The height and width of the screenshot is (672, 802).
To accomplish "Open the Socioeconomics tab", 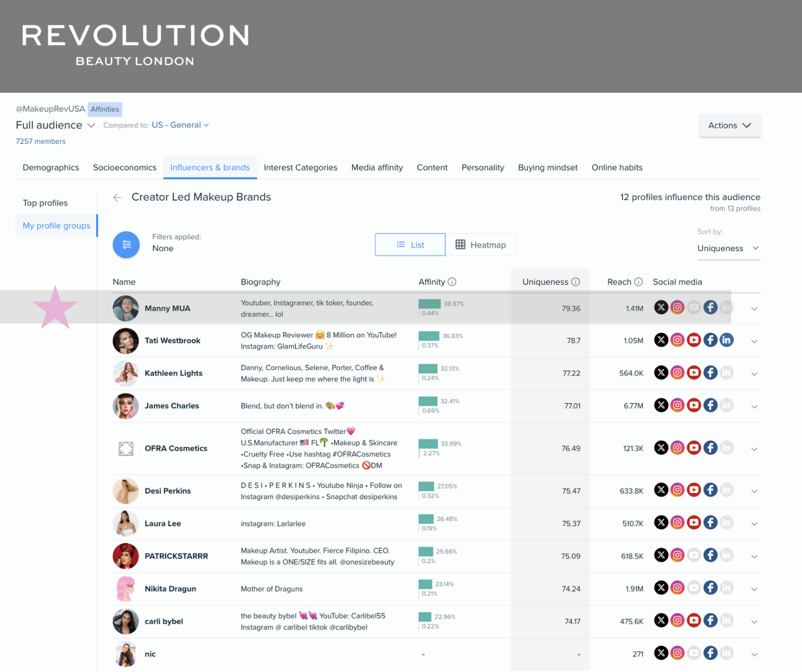I will [125, 167].
